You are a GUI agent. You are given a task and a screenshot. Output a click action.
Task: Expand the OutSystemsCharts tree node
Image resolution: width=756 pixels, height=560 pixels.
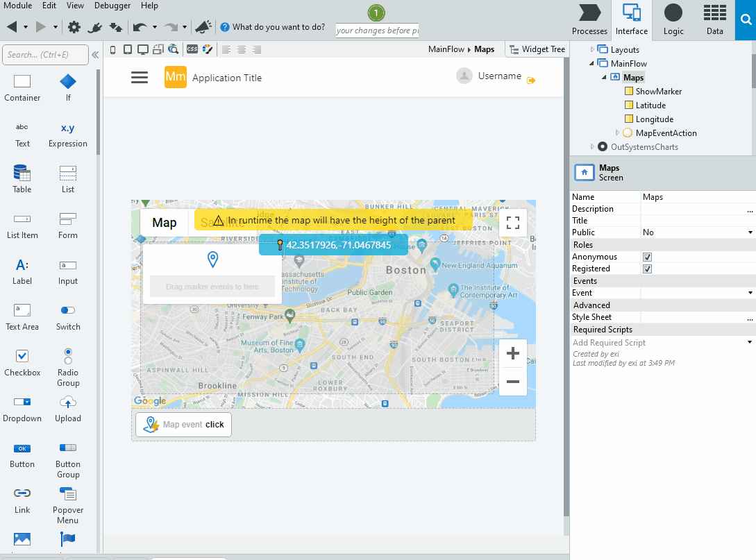(x=592, y=147)
